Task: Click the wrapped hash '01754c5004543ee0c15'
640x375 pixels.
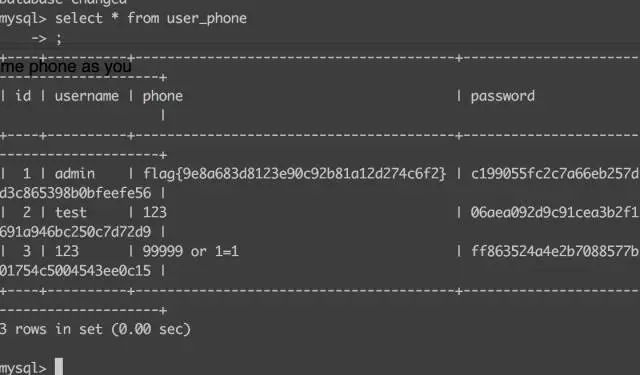Action: coord(76,271)
